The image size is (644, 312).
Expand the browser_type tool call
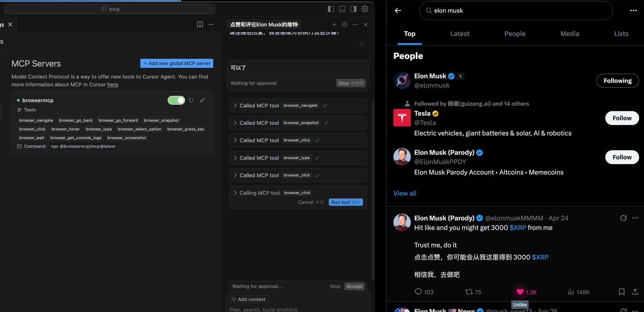click(298, 158)
